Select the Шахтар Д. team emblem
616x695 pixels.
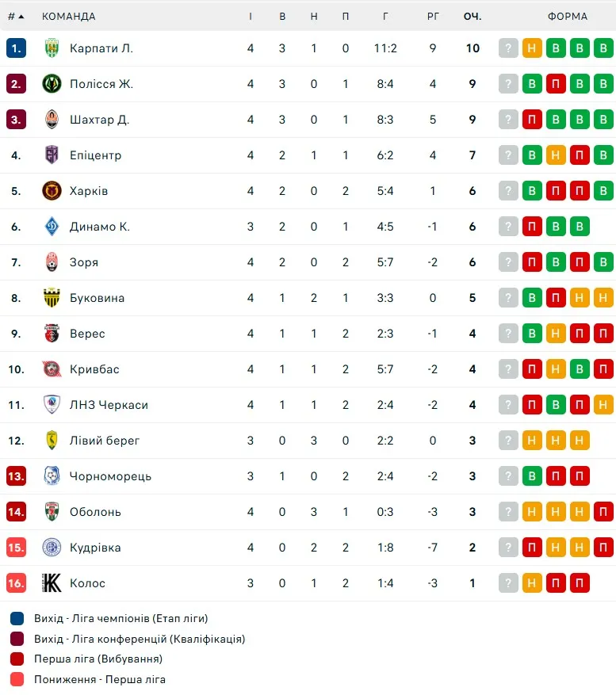(x=52, y=119)
